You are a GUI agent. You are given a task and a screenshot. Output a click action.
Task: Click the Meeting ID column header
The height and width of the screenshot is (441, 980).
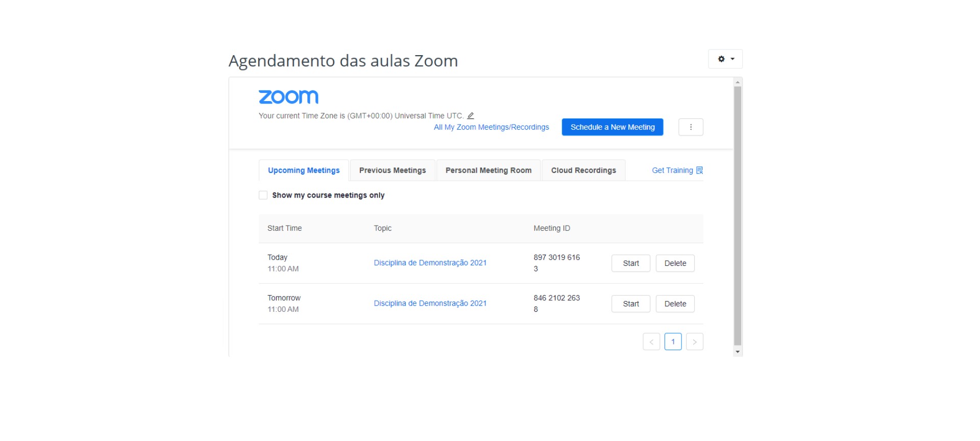552,228
